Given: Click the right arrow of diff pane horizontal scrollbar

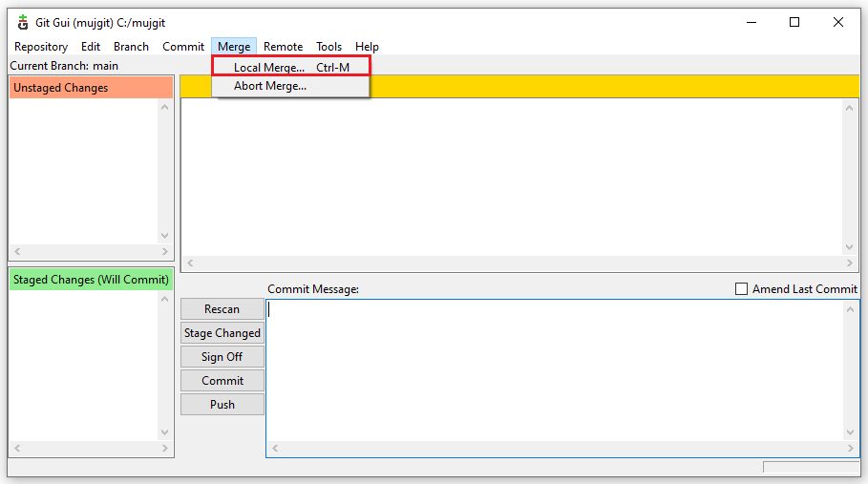Looking at the screenshot, I should (849, 263).
